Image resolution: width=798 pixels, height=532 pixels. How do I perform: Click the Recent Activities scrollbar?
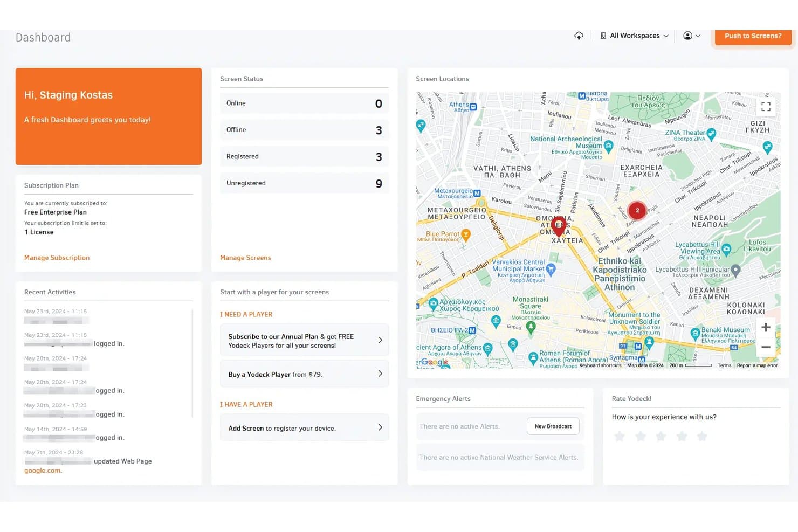(x=192, y=364)
